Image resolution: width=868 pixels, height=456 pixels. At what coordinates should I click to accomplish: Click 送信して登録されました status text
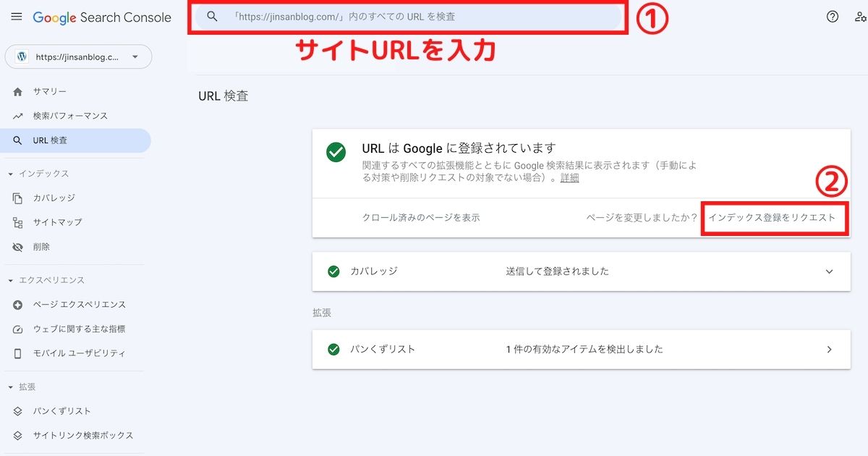click(x=558, y=271)
